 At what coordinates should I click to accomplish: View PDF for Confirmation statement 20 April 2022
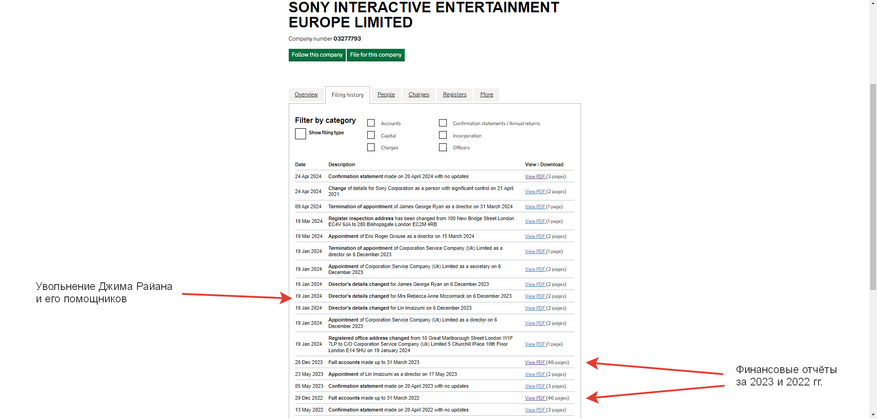[x=535, y=410]
